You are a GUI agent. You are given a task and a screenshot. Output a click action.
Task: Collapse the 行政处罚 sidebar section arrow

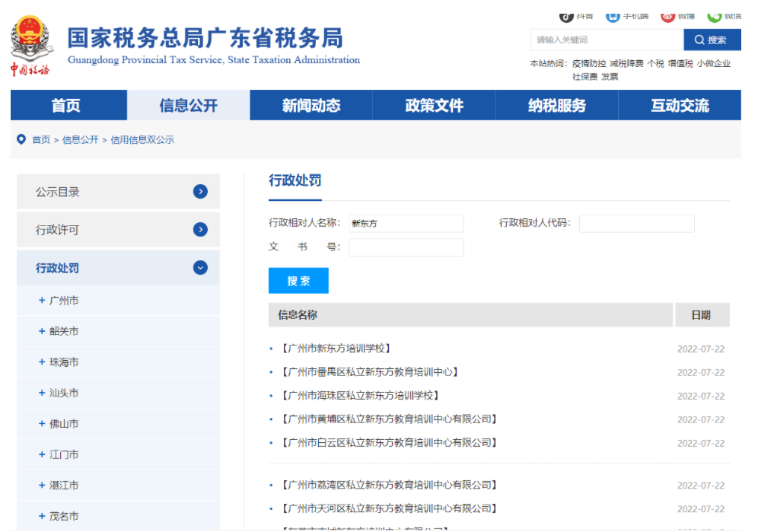tap(200, 267)
